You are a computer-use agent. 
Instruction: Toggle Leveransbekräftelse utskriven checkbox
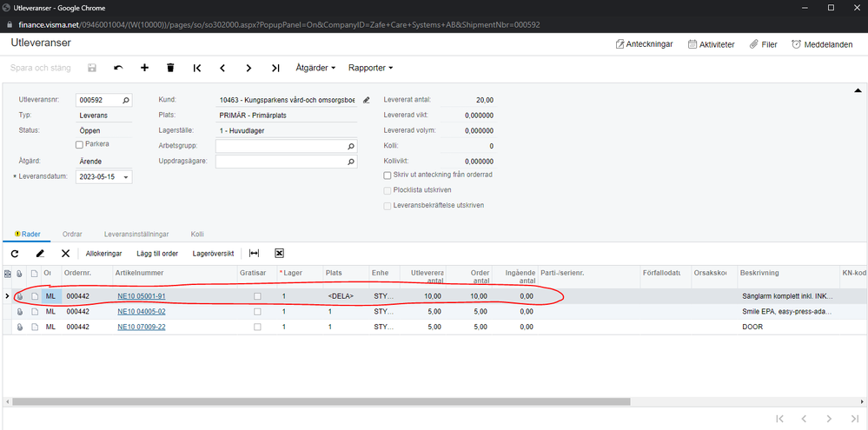388,206
